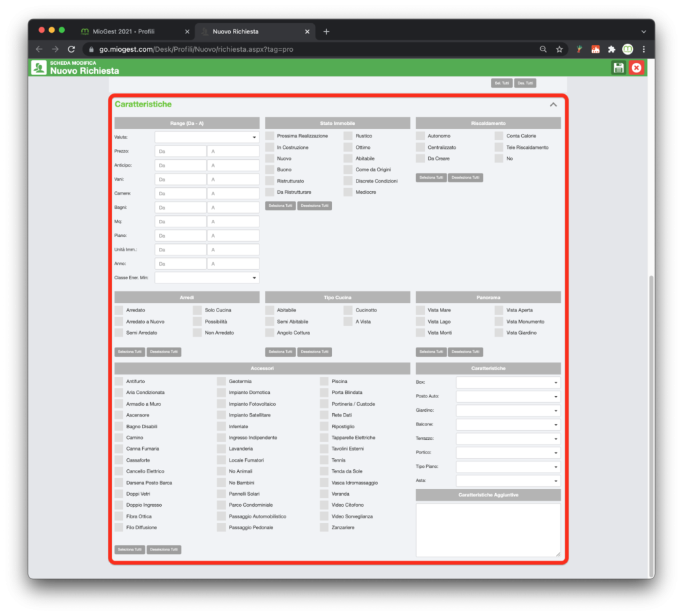This screenshot has height=616, width=683.
Task: Tick the Ottimo stato checkbox
Action: click(x=348, y=148)
